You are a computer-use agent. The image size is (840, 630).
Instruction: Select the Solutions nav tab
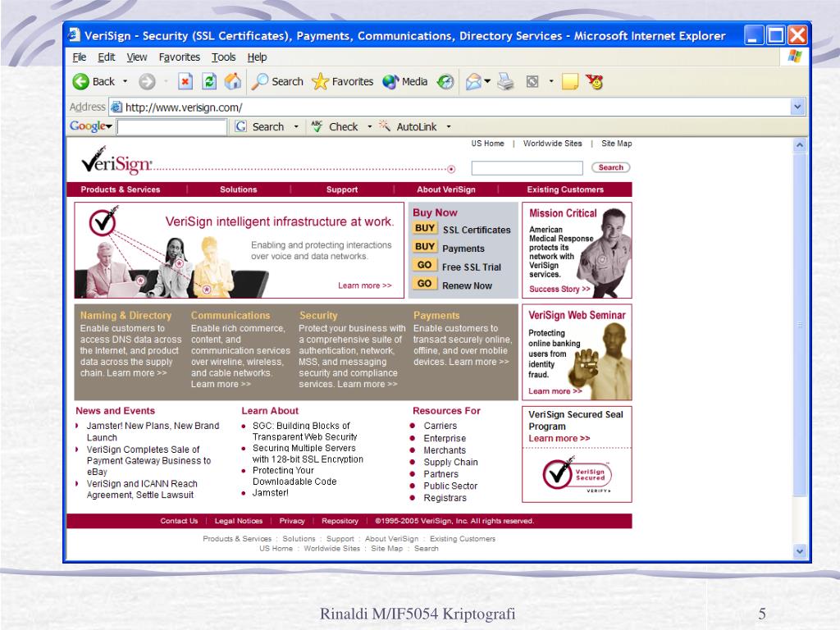coord(239,189)
